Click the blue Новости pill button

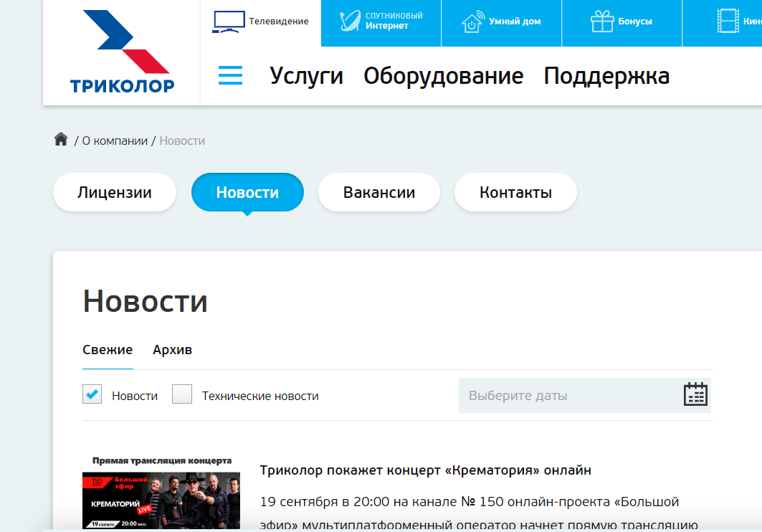tap(247, 192)
